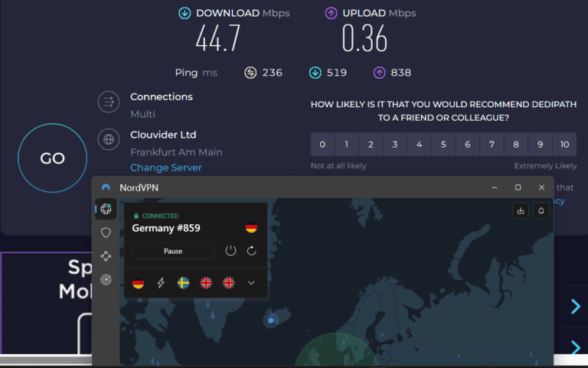The height and width of the screenshot is (368, 588).
Task: Click the download ping icon showing 519
Action: pyautogui.click(x=315, y=73)
